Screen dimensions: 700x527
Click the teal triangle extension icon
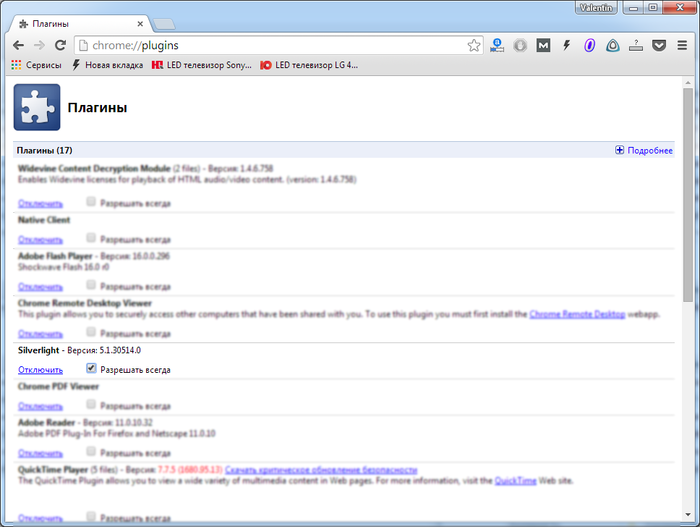coord(613,45)
